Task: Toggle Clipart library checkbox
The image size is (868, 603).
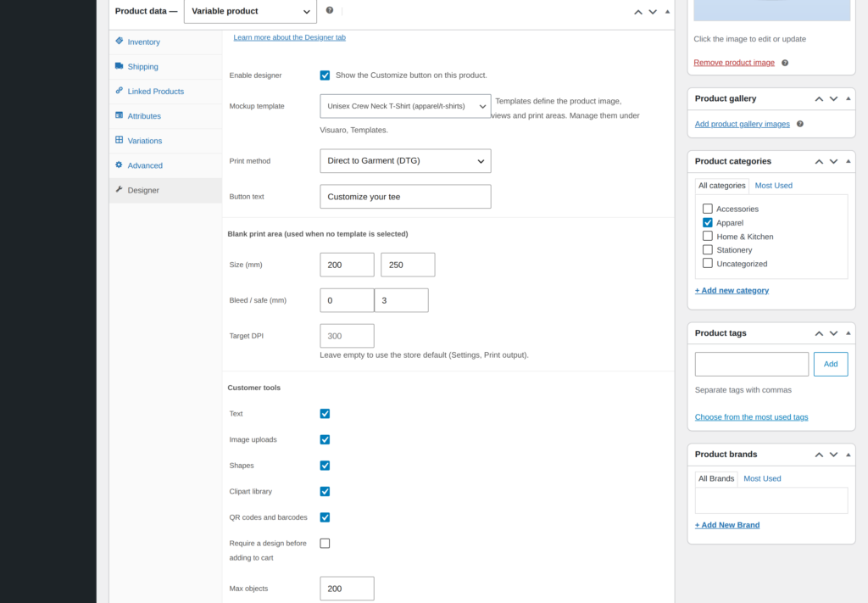Action: click(325, 491)
